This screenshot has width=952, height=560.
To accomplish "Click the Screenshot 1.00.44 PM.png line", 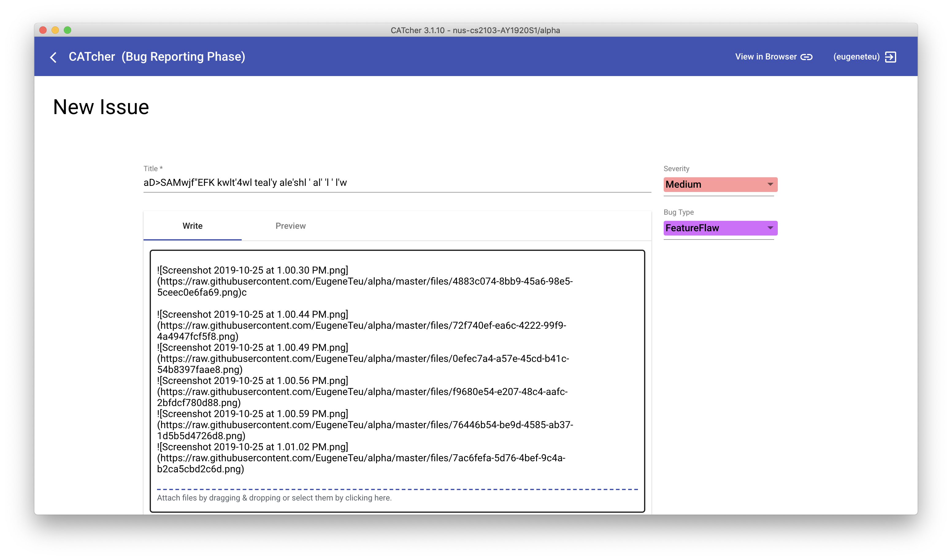I will pyautogui.click(x=253, y=314).
